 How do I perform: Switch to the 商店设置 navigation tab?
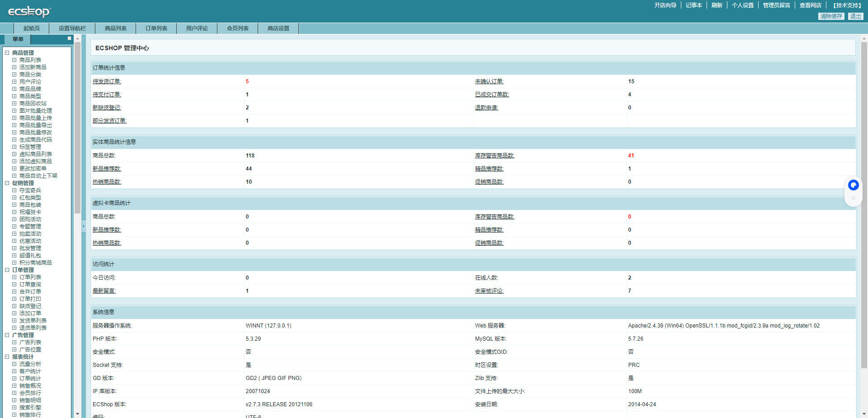(278, 28)
